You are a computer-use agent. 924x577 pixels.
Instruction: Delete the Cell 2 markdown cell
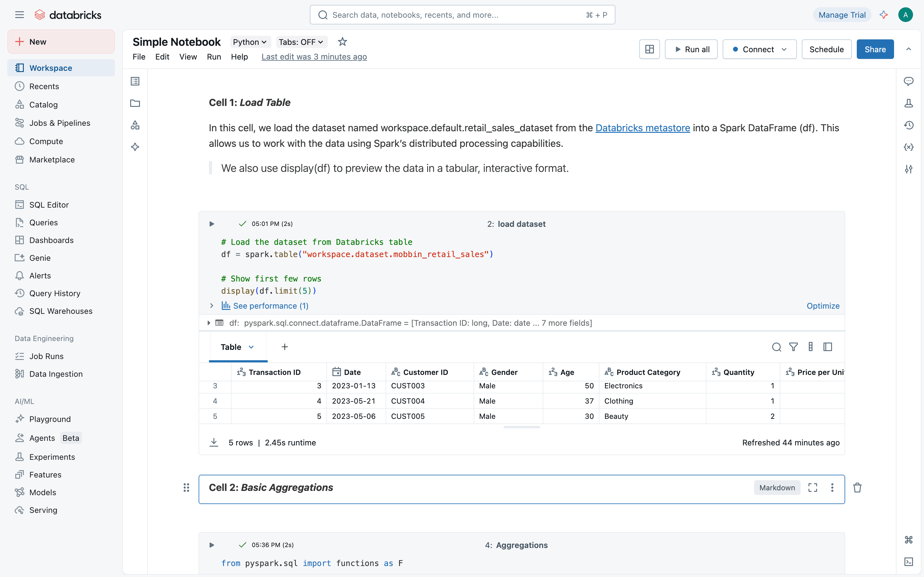point(857,488)
